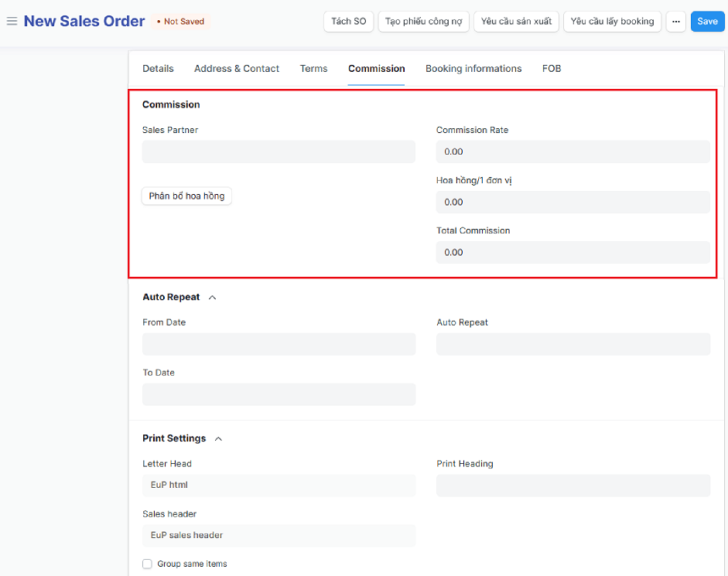Collapse the Auto Repeat section chevron
Viewport: 728px width, 576px height.
(x=213, y=298)
